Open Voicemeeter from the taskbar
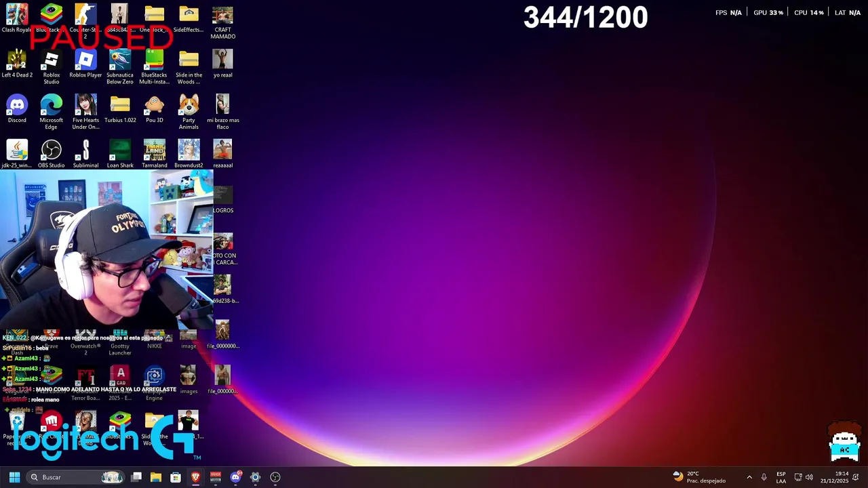Image resolution: width=868 pixels, height=488 pixels. 216,477
